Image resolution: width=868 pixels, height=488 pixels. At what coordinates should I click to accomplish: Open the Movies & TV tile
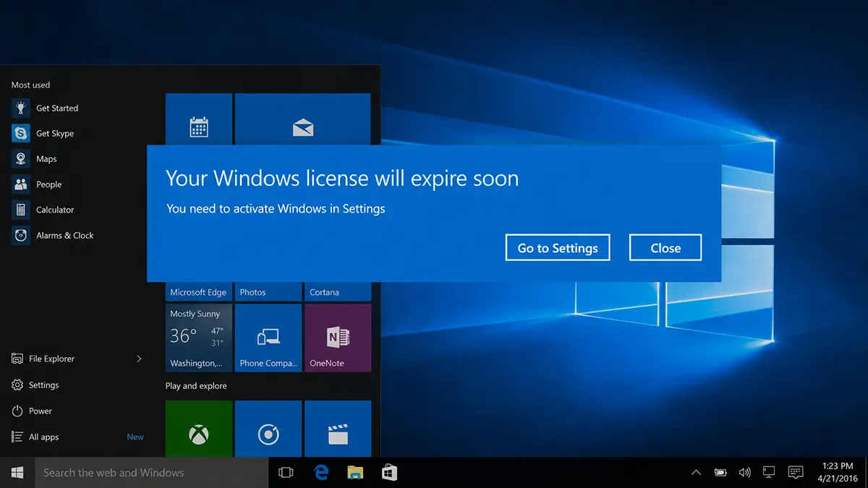(338, 429)
